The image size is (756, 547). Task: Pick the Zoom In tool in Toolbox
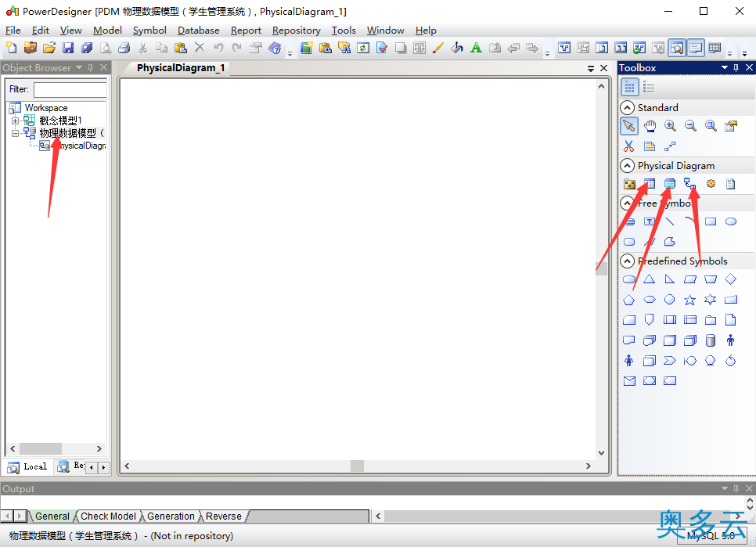click(x=670, y=126)
